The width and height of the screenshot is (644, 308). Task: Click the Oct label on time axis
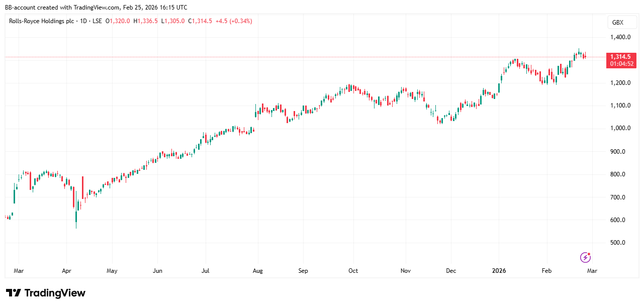pyautogui.click(x=353, y=271)
